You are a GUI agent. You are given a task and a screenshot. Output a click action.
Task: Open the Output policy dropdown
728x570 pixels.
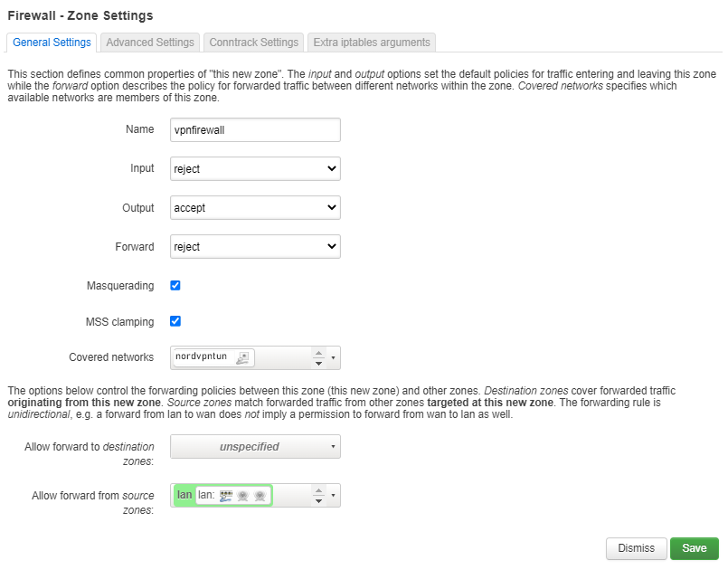pos(255,207)
